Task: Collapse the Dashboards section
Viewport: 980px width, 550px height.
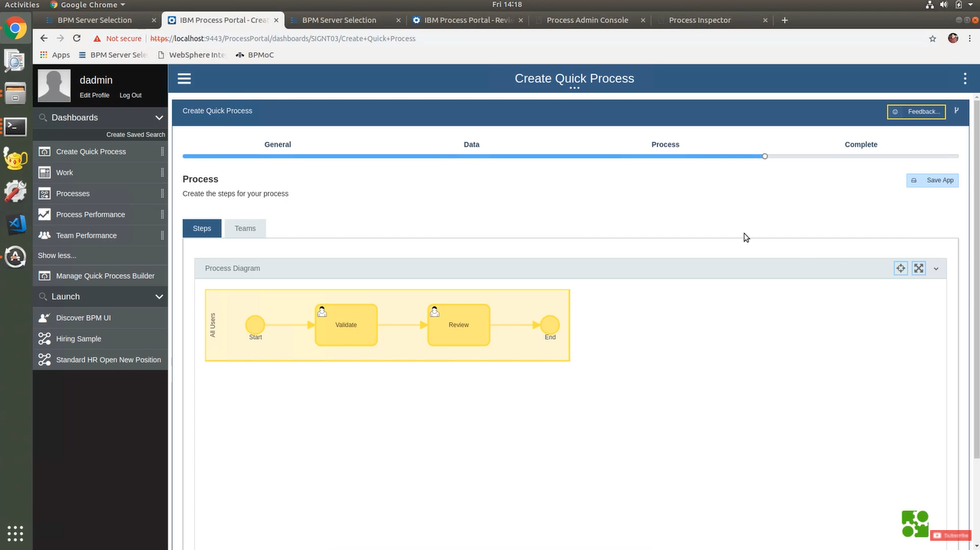Action: pos(160,117)
